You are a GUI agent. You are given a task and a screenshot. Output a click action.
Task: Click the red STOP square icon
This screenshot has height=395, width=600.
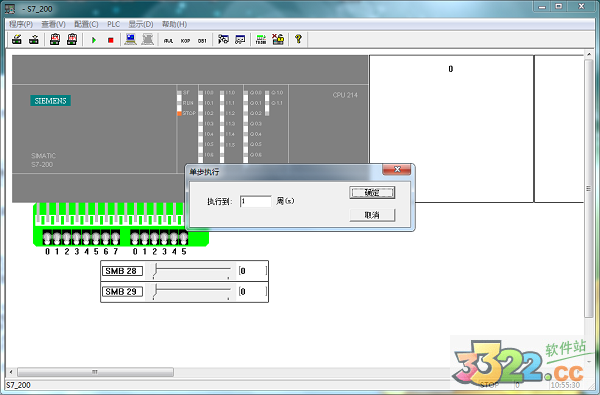coord(111,40)
